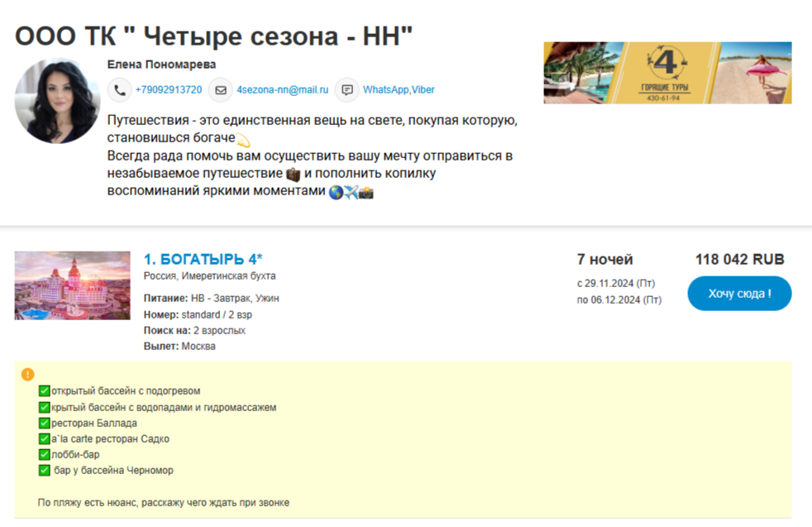
Task: Click the quote text Путешествия - это единственная вещь
Action: tap(313, 128)
